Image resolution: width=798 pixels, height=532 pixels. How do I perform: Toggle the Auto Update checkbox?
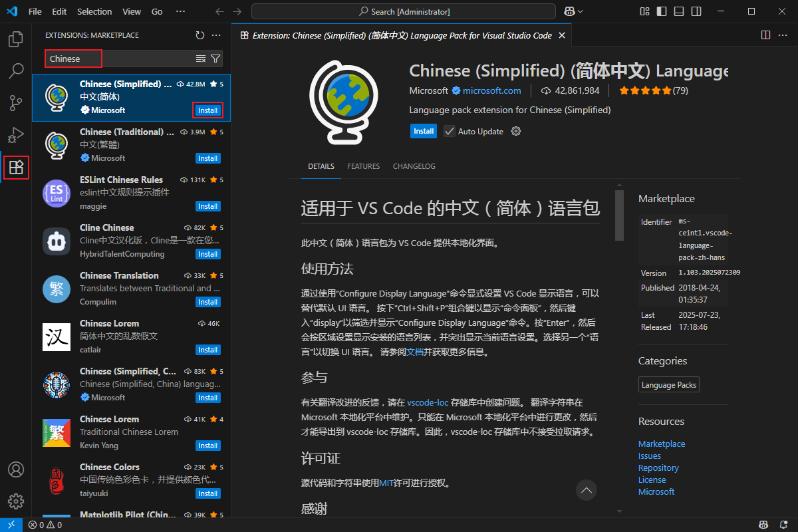click(x=450, y=131)
